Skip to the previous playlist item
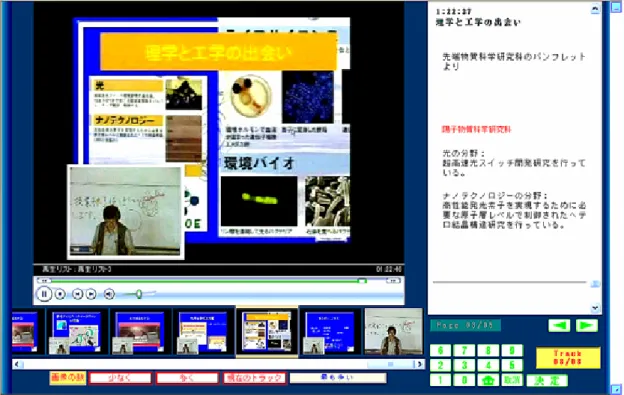The height and width of the screenshot is (395, 624). click(78, 294)
